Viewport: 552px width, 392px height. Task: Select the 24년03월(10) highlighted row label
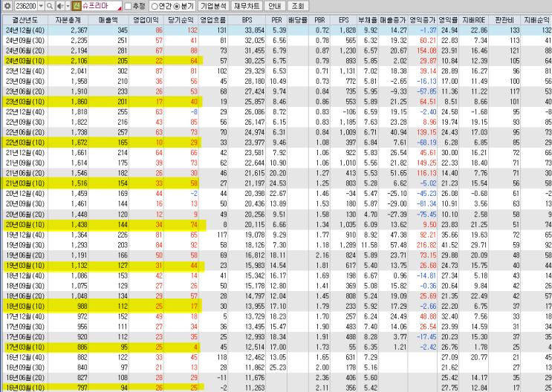(25, 61)
